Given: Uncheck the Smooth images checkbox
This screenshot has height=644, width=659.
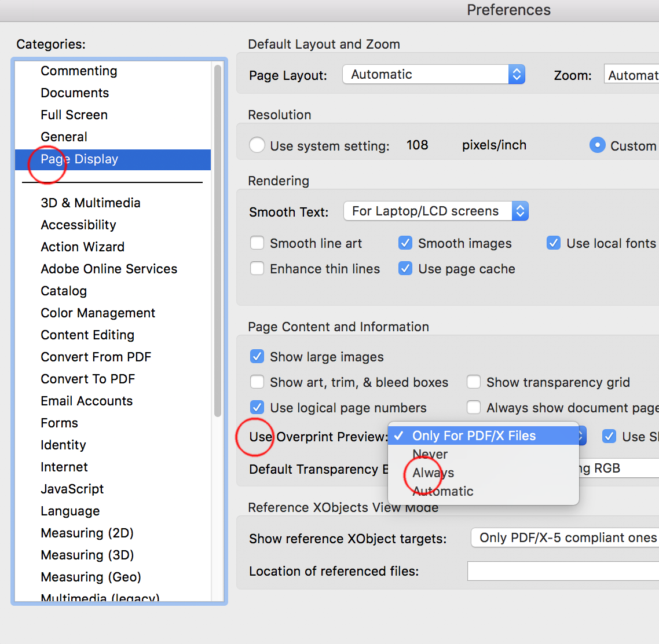Looking at the screenshot, I should click(x=405, y=243).
